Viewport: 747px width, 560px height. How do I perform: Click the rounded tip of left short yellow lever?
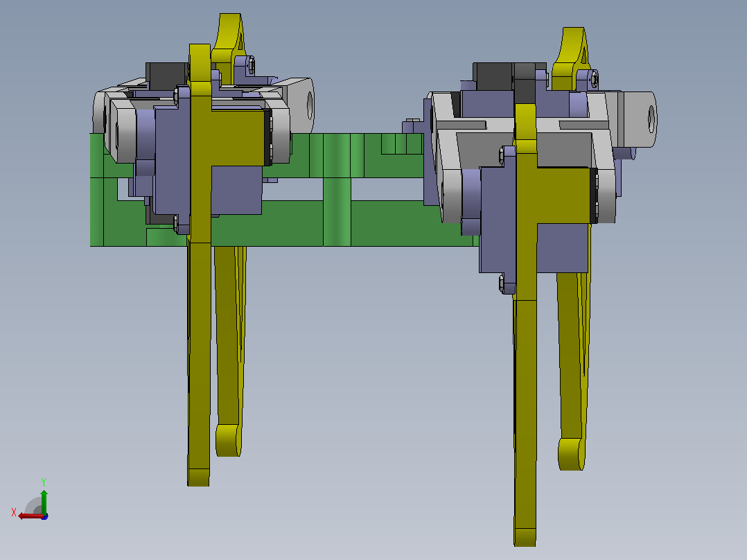pos(229,440)
